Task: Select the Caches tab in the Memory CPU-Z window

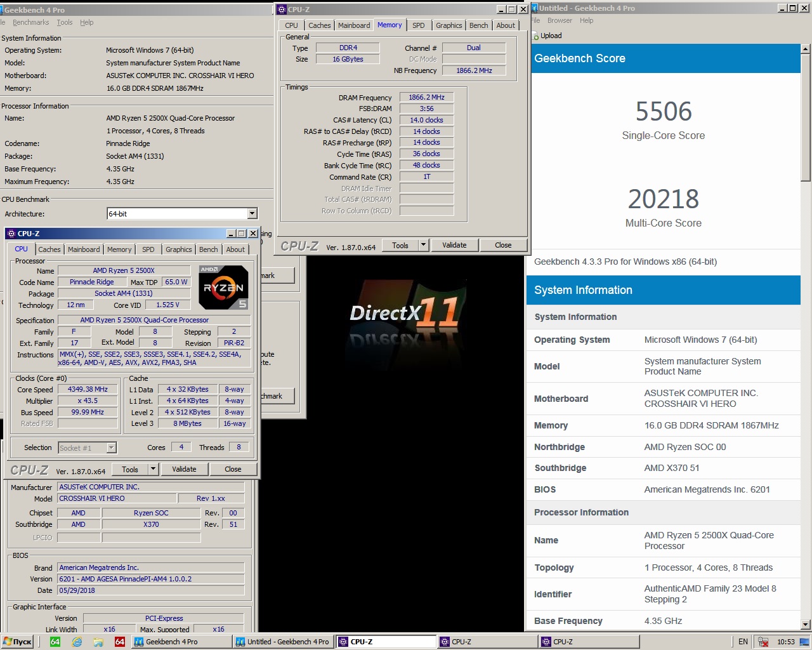Action: (x=319, y=25)
